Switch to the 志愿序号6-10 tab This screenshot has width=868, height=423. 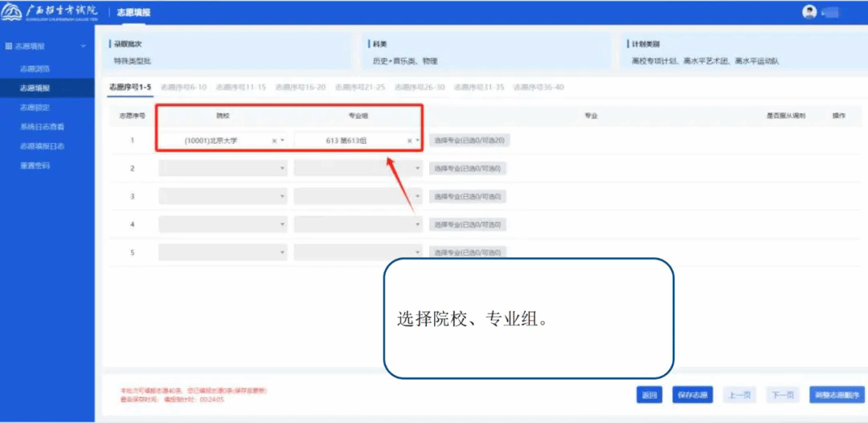point(183,87)
